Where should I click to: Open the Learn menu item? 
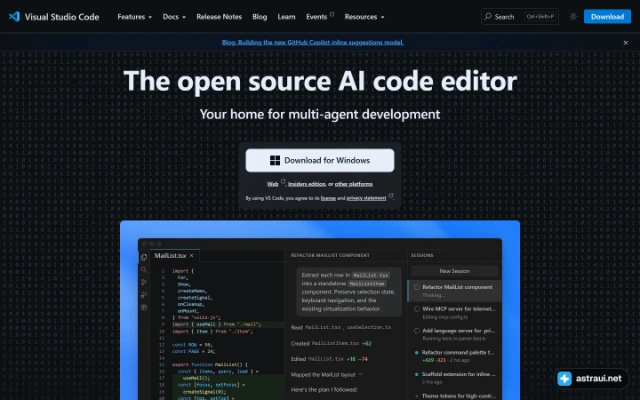[286, 17]
